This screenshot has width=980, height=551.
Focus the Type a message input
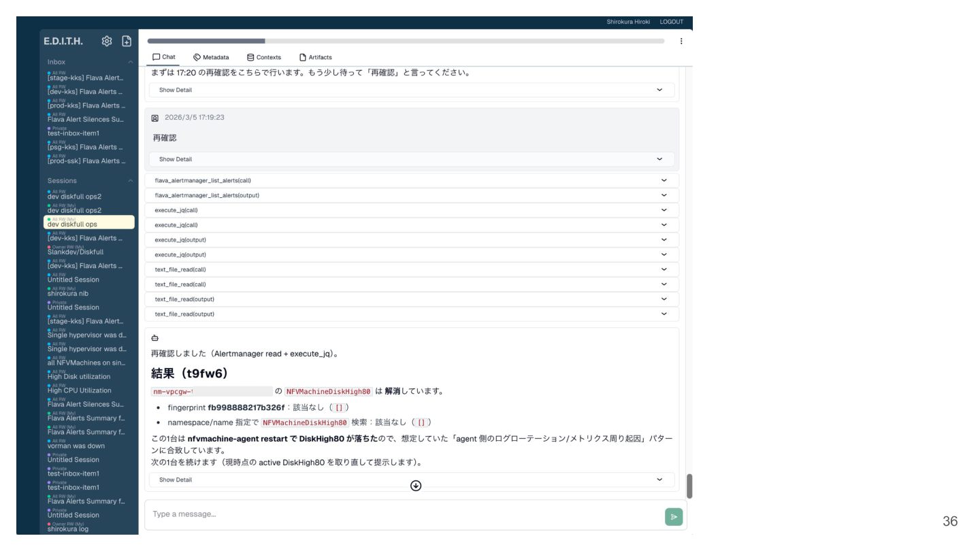tap(405, 514)
